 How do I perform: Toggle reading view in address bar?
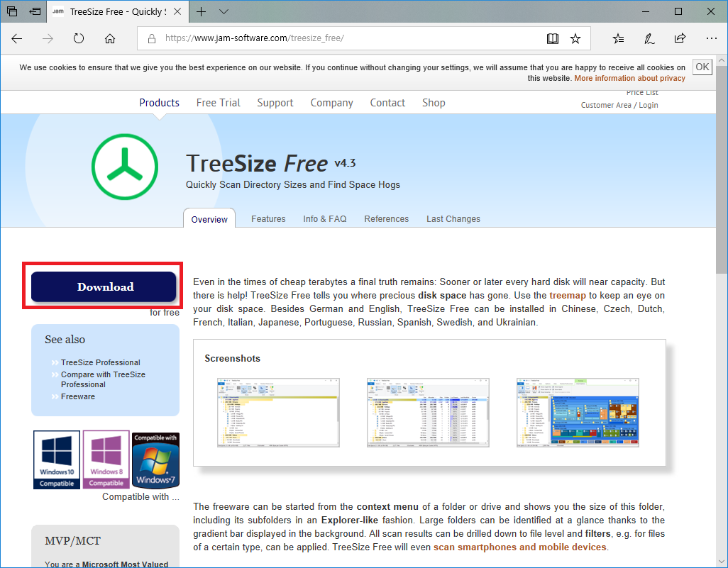[553, 38]
